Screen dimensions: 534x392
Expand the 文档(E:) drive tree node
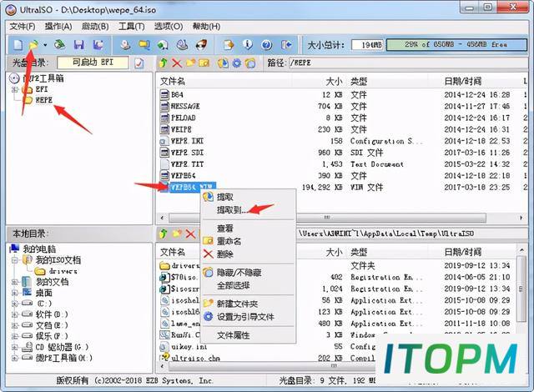point(14,325)
